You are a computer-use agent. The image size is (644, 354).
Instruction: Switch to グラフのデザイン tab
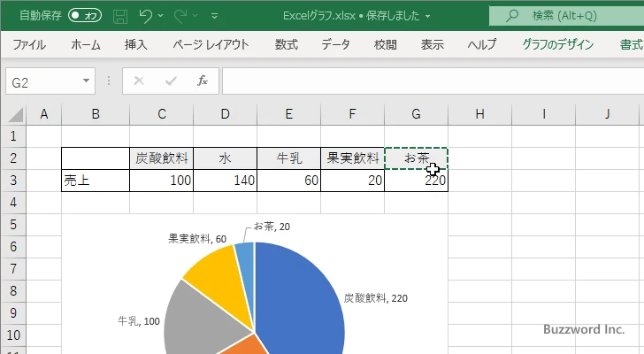click(x=557, y=44)
